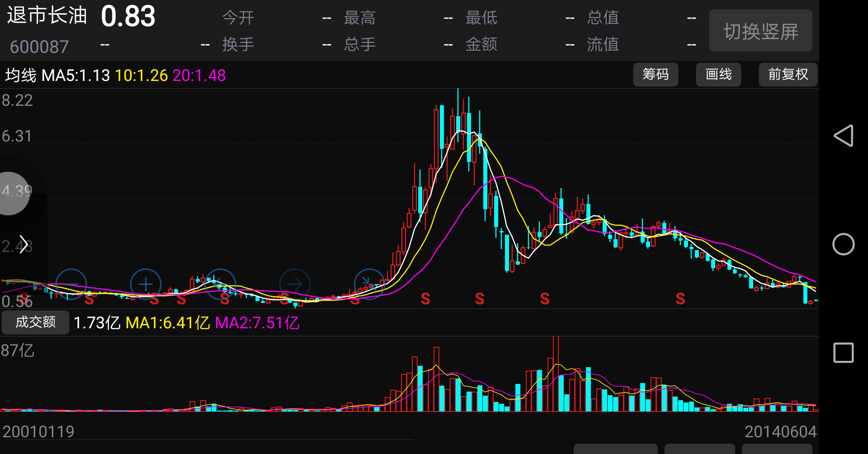
Task: Tap the magenta MA2:7.51亿 value
Action: pyautogui.click(x=257, y=323)
